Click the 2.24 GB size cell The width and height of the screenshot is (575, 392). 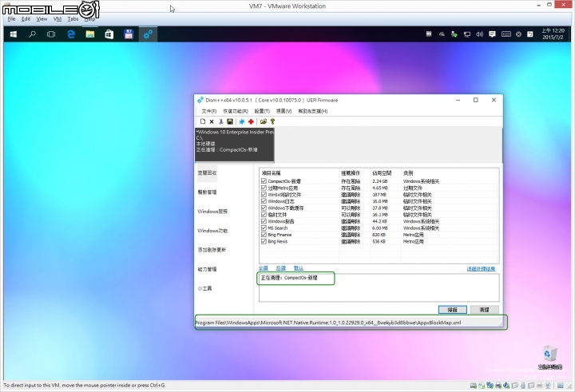(x=380, y=181)
